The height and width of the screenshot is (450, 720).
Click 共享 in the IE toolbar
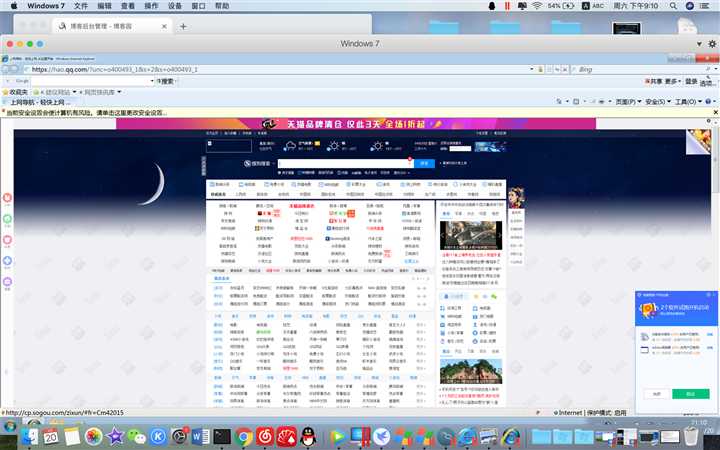pos(654,81)
